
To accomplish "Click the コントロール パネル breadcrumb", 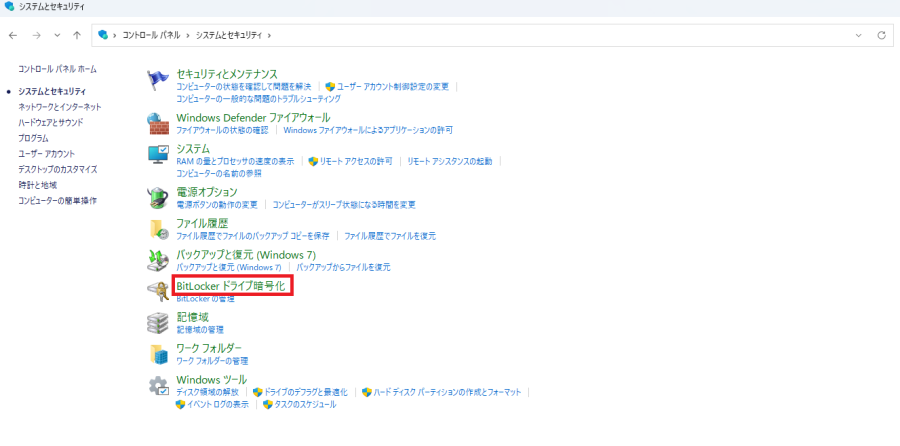I will (x=152, y=35).
